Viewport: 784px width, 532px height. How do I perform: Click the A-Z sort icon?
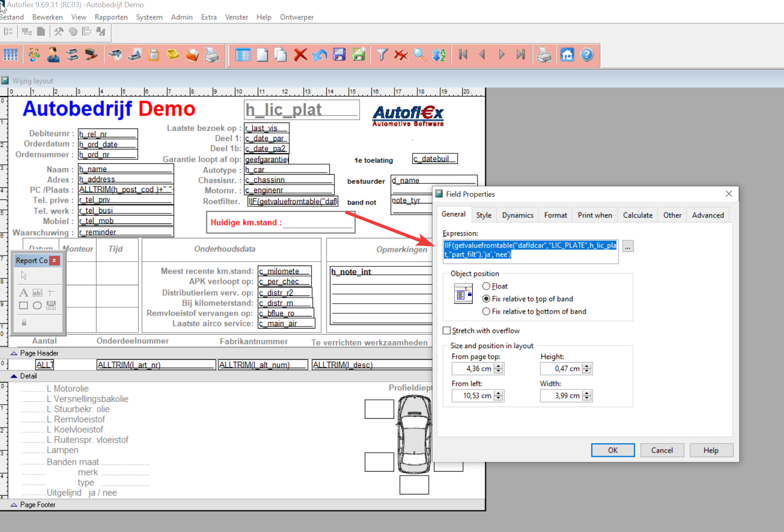coord(439,54)
